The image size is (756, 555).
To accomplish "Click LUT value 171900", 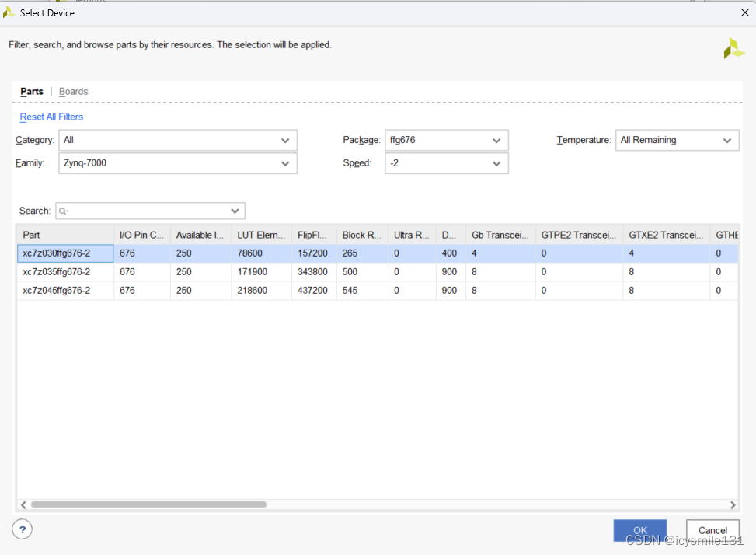I will [x=253, y=272].
